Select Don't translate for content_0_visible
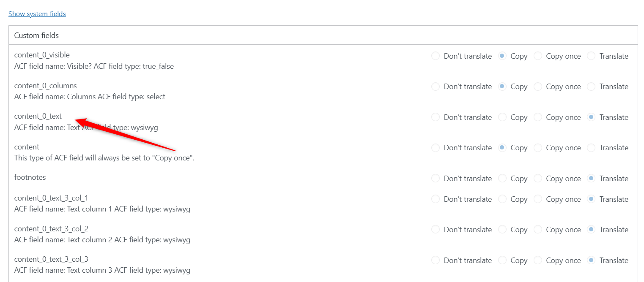The width and height of the screenshot is (644, 282). [436, 56]
